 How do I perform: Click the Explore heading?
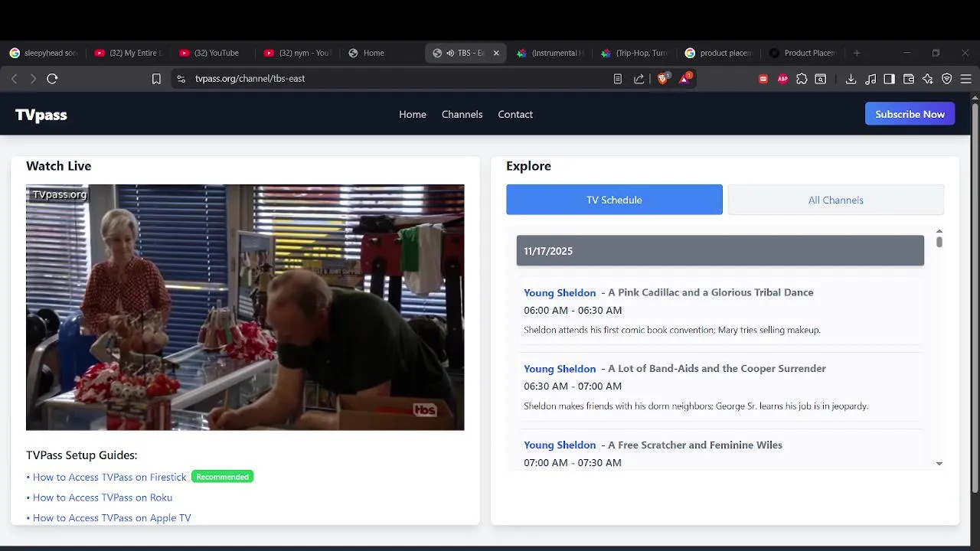pyautogui.click(x=528, y=166)
